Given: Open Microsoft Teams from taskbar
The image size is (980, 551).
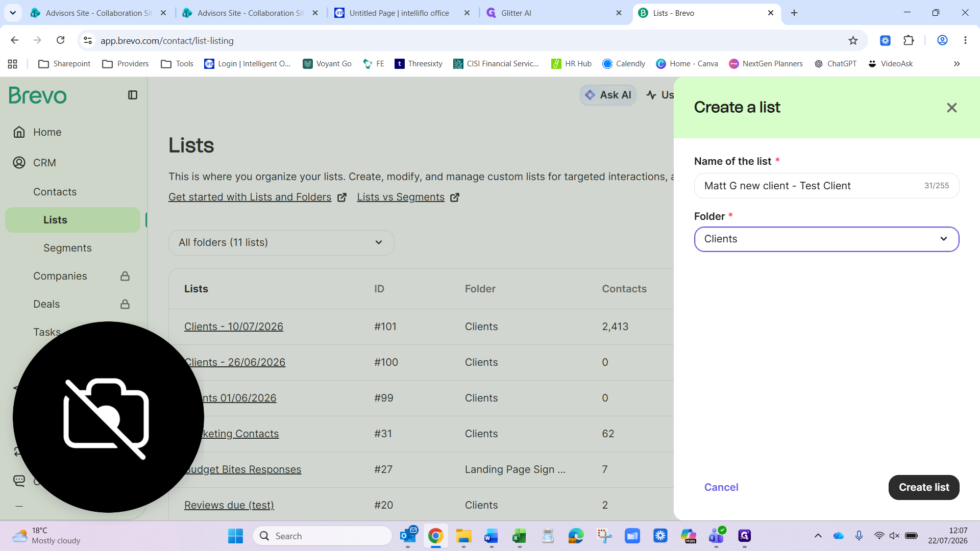Looking at the screenshot, I should coord(717,536).
